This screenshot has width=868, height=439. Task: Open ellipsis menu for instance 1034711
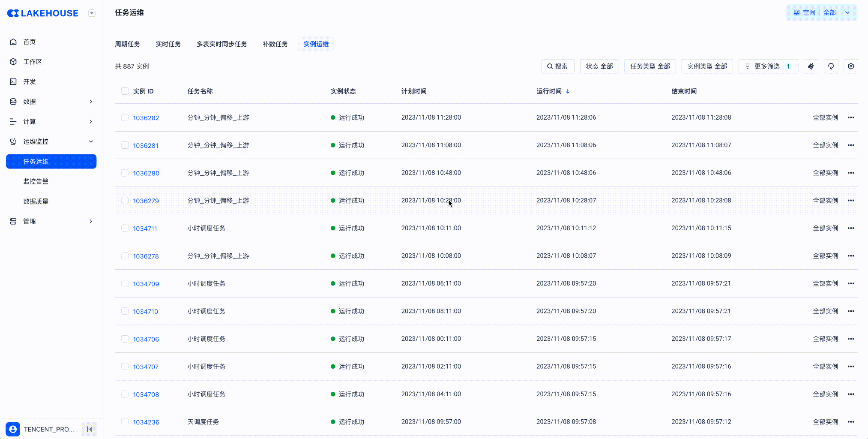click(850, 229)
